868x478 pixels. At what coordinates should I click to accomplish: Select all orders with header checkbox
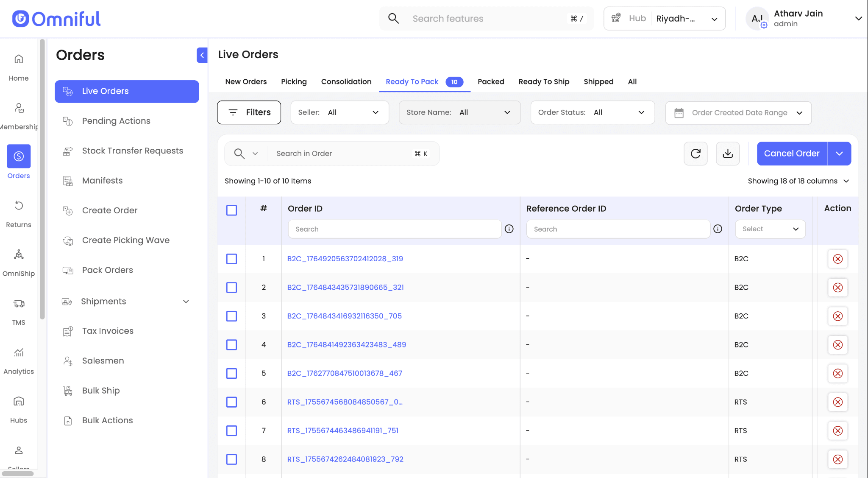point(231,210)
